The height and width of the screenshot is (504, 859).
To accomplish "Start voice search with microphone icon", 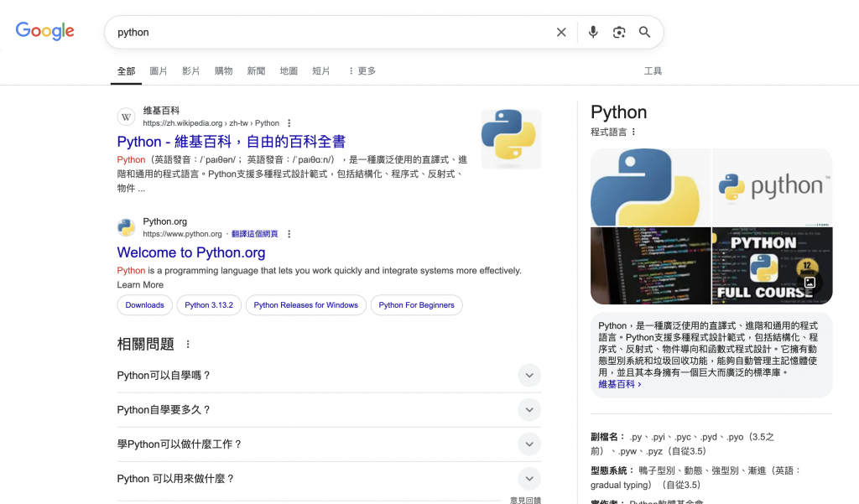I will click(593, 33).
